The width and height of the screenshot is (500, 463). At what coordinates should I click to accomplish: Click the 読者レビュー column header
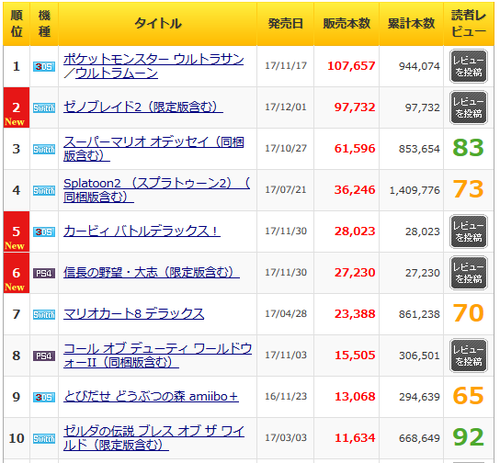pos(468,24)
